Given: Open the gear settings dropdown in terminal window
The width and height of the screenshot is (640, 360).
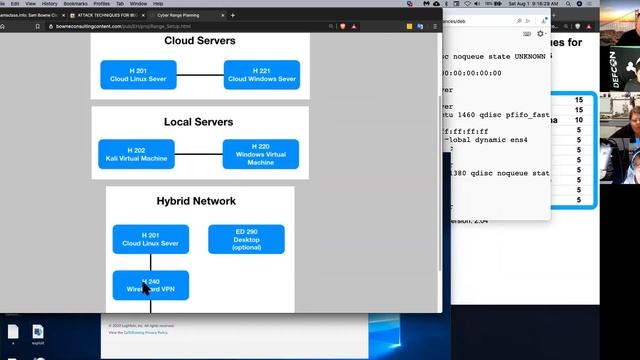Looking at the screenshot, I should pyautogui.click(x=541, y=34).
